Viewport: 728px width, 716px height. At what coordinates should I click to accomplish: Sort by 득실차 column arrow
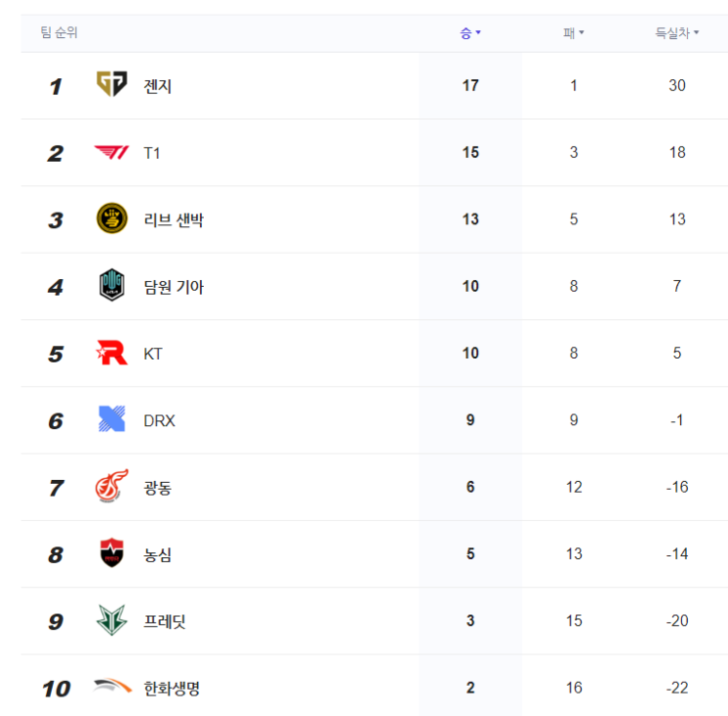pyautogui.click(x=697, y=33)
